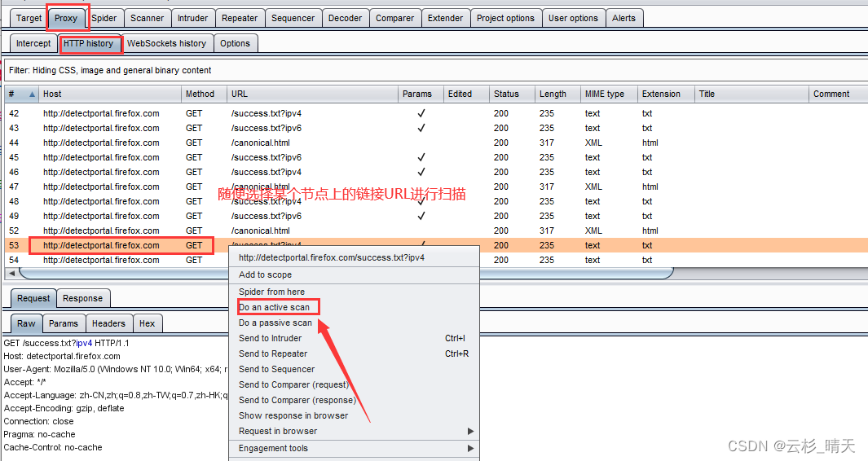868x461 pixels.
Task: Switch to the Request tab
Action: 33,298
